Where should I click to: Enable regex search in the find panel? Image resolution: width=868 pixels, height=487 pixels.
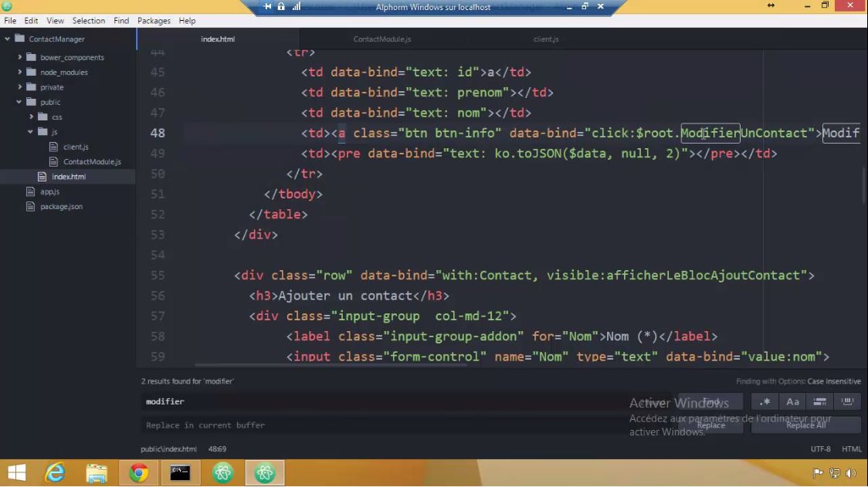click(x=765, y=401)
